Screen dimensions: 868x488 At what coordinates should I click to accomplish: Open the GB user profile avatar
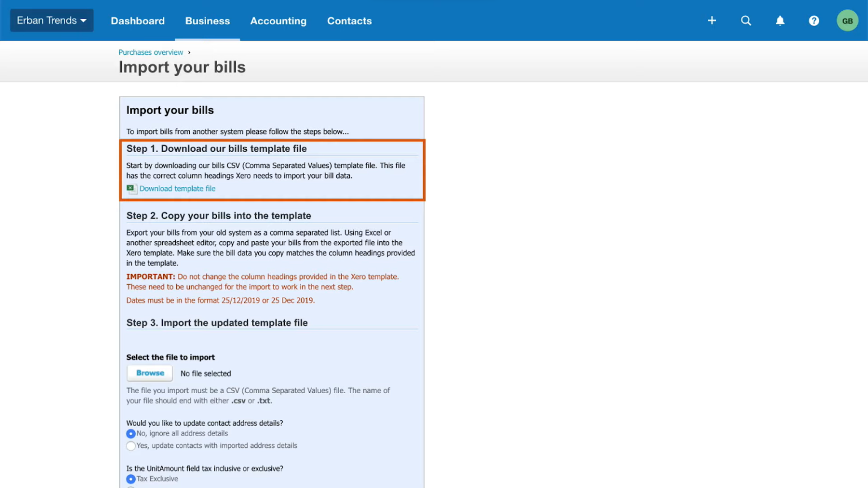tap(847, 20)
